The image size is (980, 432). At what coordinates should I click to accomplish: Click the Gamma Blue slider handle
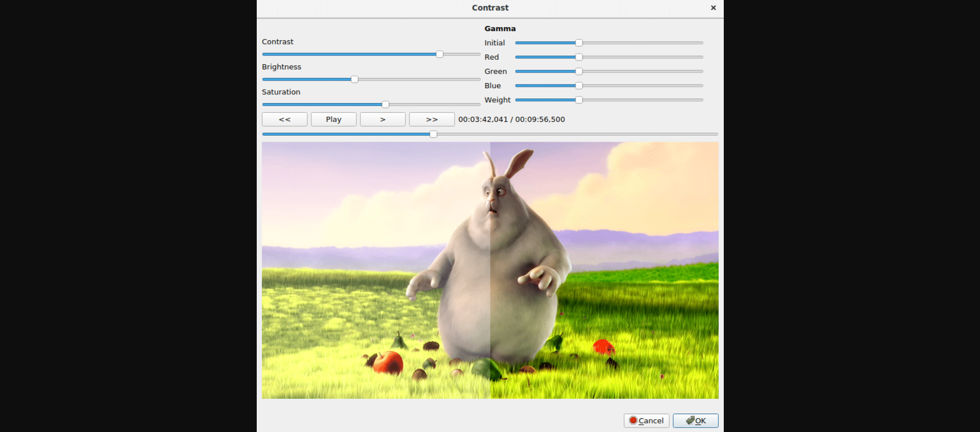coord(579,86)
